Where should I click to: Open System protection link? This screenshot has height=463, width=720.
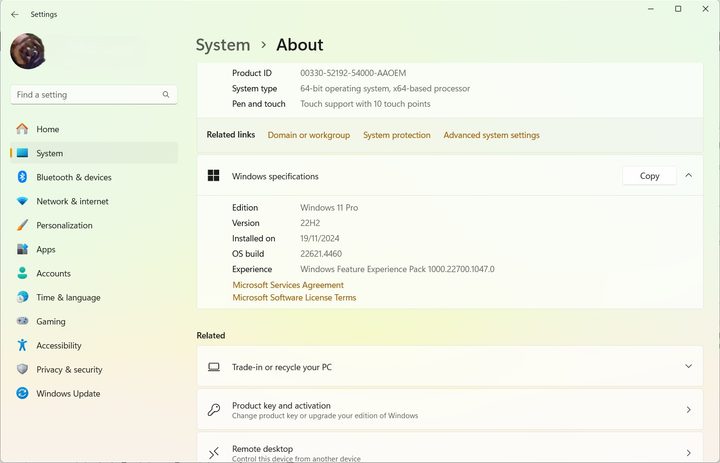(397, 135)
